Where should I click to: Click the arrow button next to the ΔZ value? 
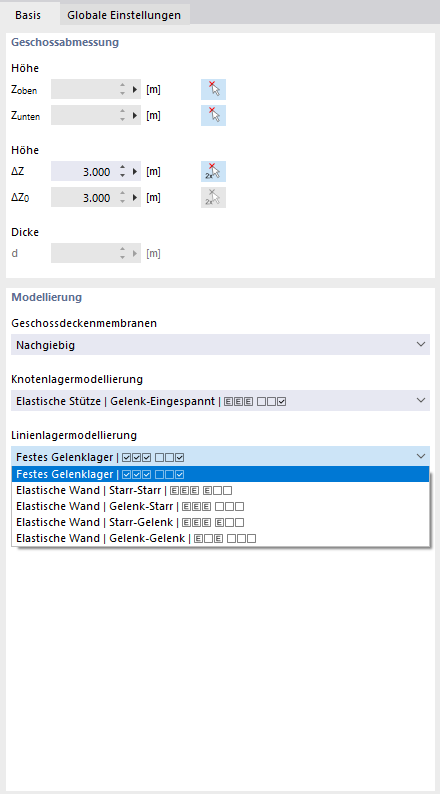coord(135,172)
